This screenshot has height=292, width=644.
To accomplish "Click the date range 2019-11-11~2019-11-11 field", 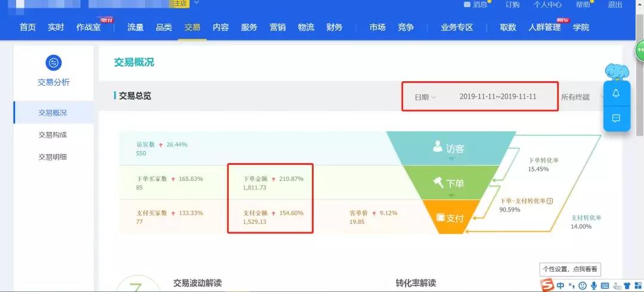I will (498, 97).
